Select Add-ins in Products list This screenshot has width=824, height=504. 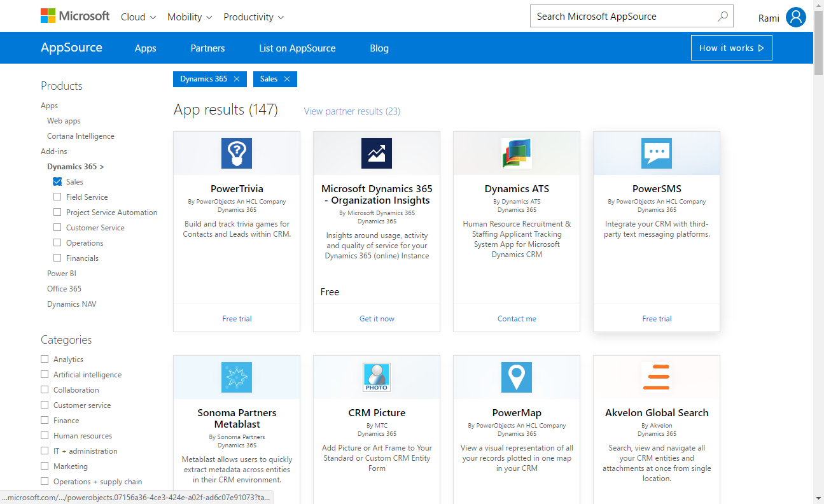(x=54, y=151)
